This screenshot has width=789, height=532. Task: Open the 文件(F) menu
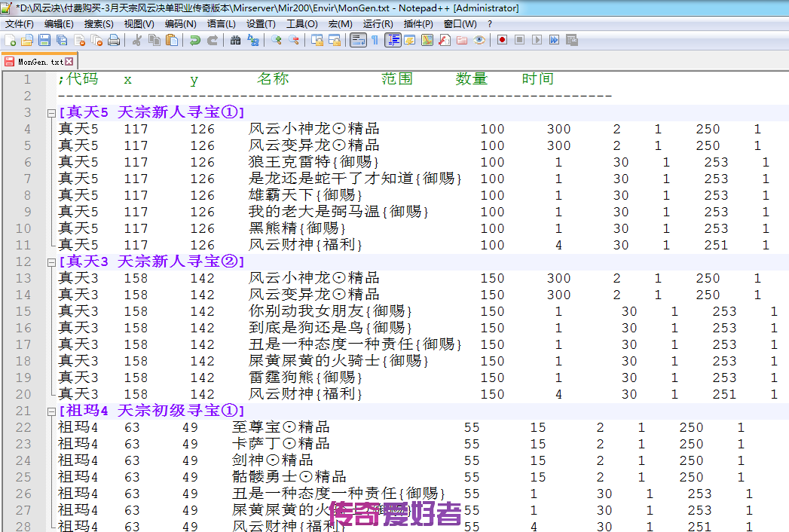(19, 23)
